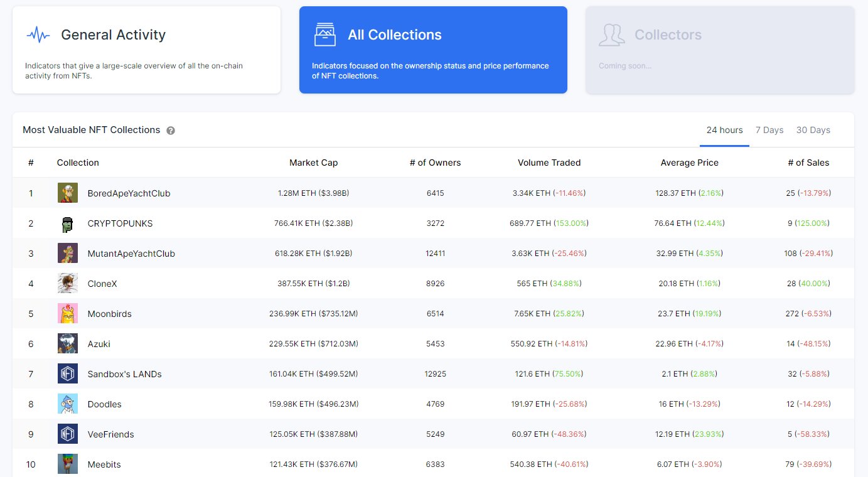Click the help question mark icon

click(x=171, y=131)
